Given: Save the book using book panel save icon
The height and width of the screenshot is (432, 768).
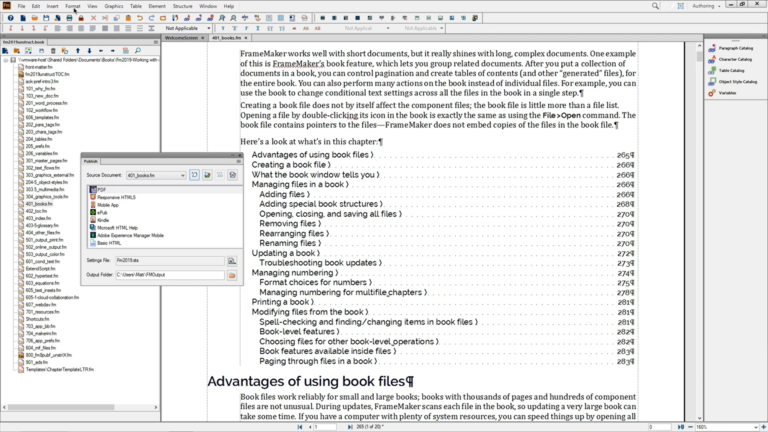Looking at the screenshot, I should coord(41,50).
